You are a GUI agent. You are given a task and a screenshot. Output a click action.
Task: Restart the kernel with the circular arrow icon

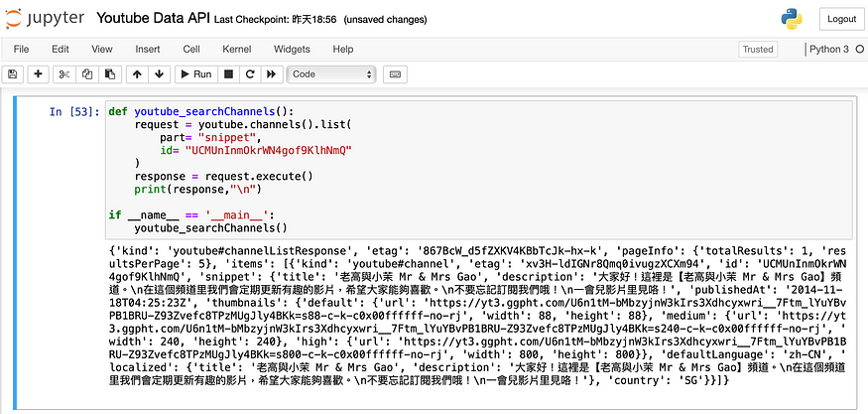point(250,74)
